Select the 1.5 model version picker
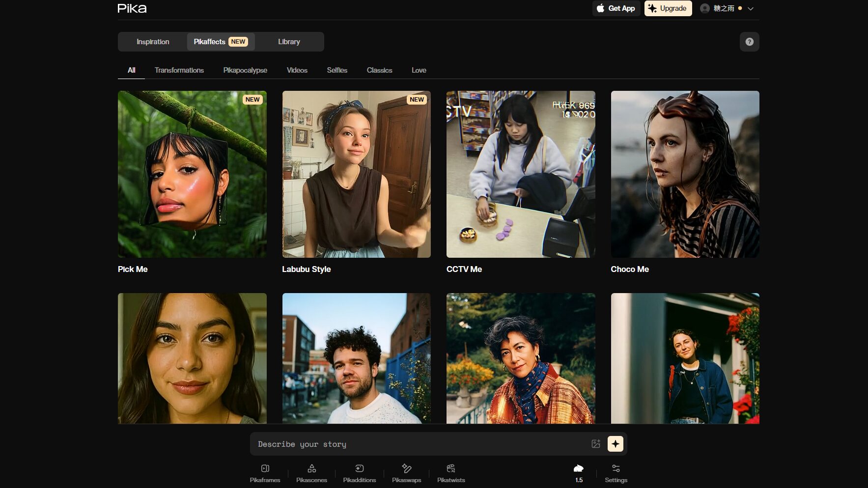868x488 pixels. tap(579, 473)
